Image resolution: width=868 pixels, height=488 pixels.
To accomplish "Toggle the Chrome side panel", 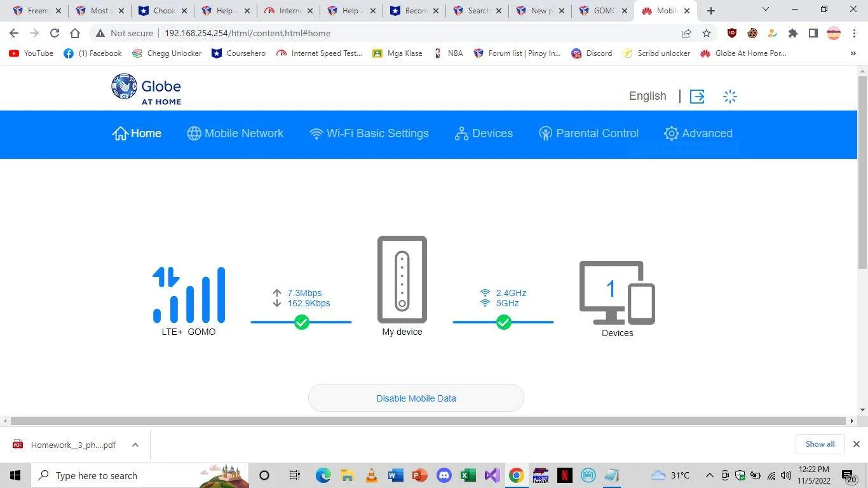I will pos(813,33).
